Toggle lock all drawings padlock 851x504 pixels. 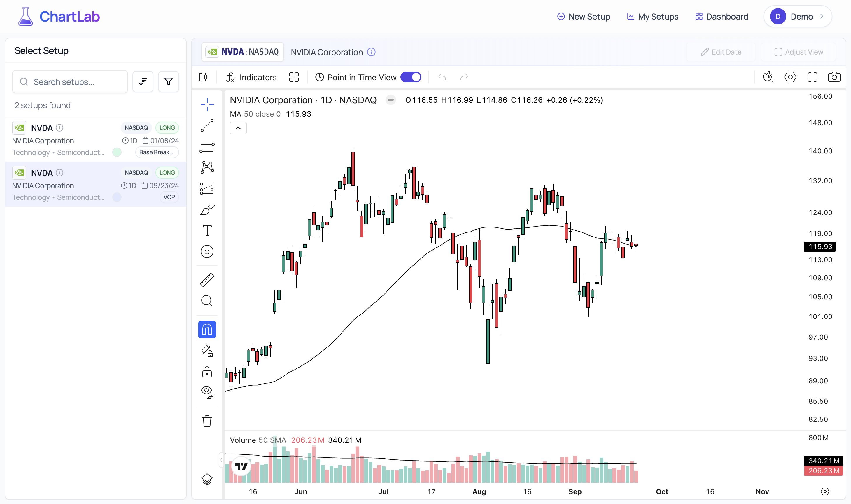point(207,372)
